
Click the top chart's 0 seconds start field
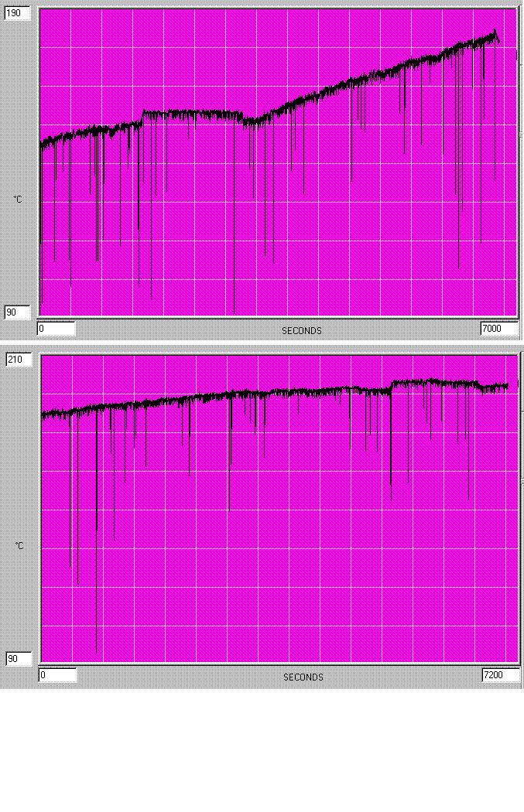[57, 329]
